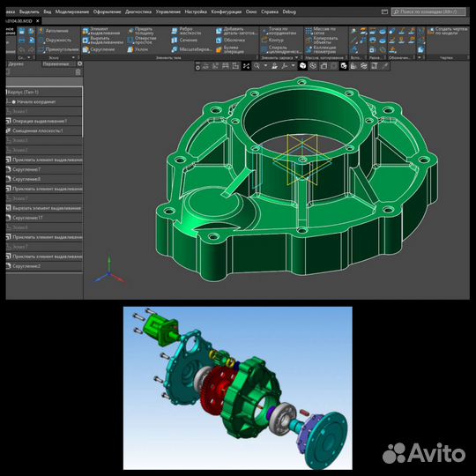Pick Спираль цилиндрическая helix tool
Viewport: 476px width, 476px height.
(282, 49)
